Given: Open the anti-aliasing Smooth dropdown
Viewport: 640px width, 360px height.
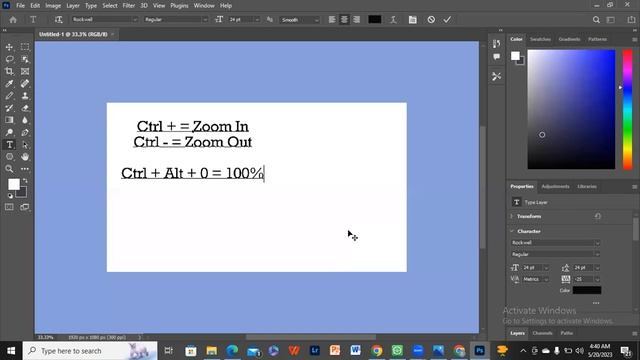Looking at the screenshot, I should point(300,20).
